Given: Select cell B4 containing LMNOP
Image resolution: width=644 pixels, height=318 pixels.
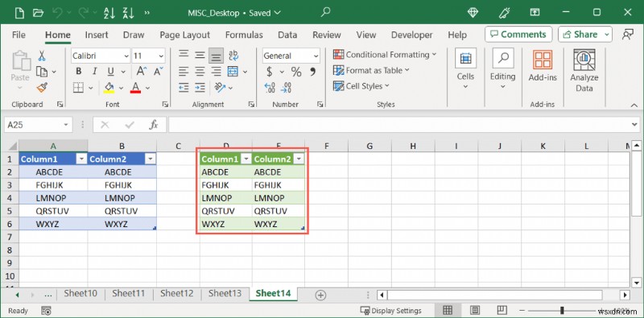Looking at the screenshot, I should point(122,198).
